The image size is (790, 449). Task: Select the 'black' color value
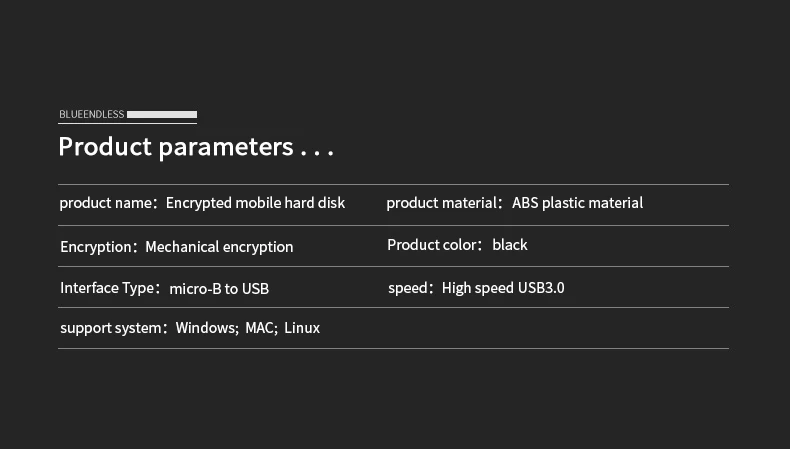(x=510, y=245)
